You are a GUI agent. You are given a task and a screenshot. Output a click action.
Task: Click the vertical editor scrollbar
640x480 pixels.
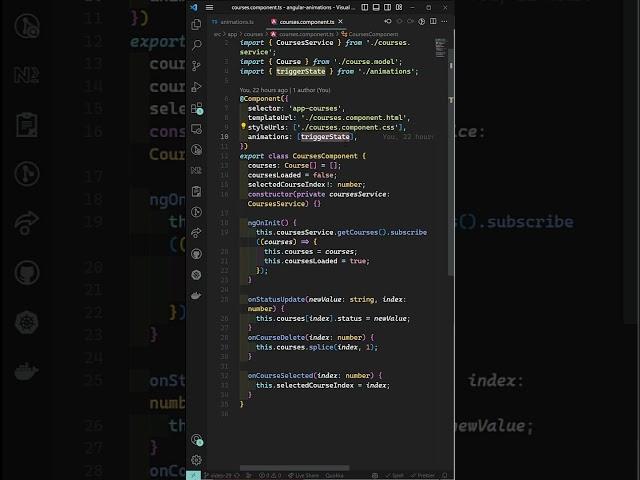point(451,162)
